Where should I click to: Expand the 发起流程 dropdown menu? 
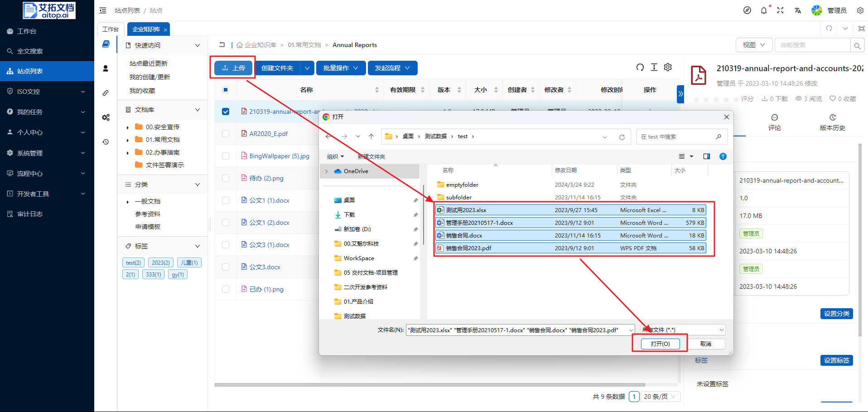pyautogui.click(x=392, y=68)
